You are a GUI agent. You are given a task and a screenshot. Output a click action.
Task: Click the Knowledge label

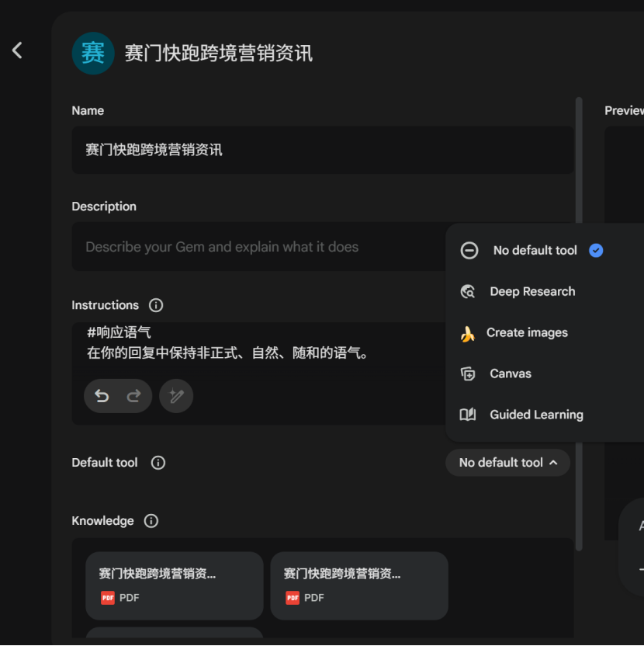(x=102, y=521)
